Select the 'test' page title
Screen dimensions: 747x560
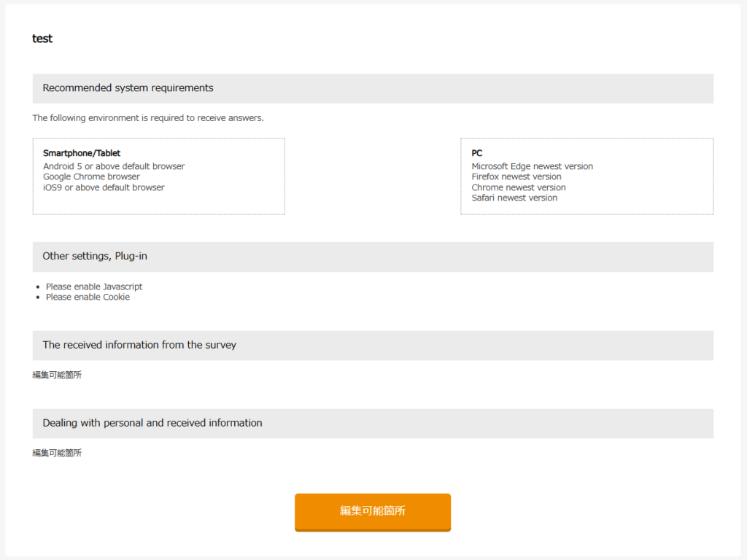coord(42,39)
